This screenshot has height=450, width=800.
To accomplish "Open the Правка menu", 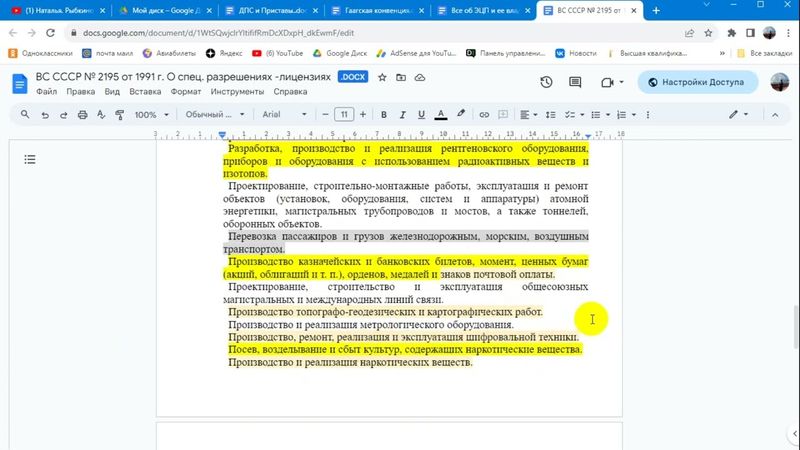I will click(x=81, y=92).
